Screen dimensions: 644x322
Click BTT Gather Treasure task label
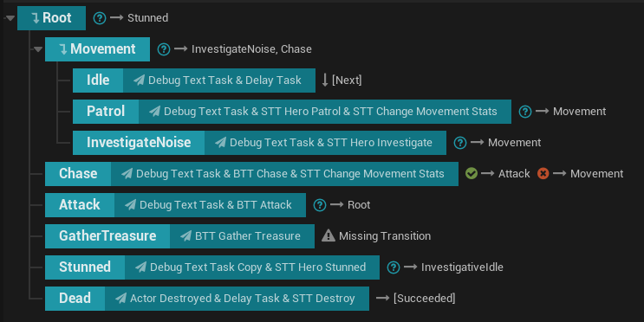click(248, 235)
